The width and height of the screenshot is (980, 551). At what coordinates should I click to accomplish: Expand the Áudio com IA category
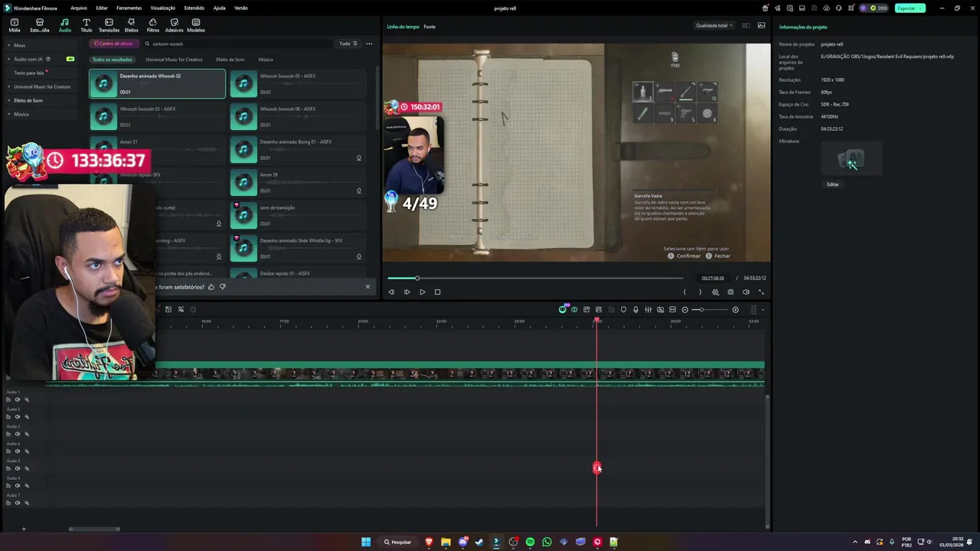pos(8,59)
